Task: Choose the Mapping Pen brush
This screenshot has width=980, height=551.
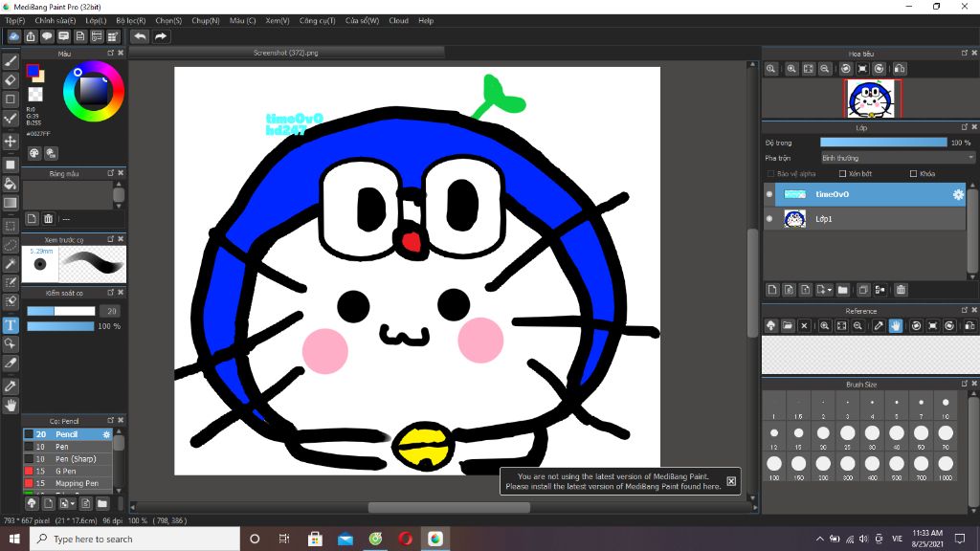Action: (68, 483)
